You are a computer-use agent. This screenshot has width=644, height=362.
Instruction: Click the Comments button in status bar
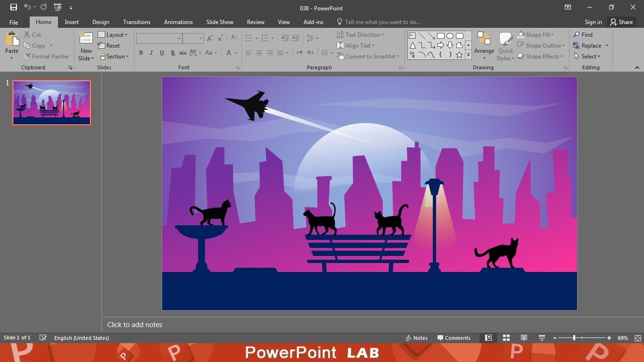[454, 338]
